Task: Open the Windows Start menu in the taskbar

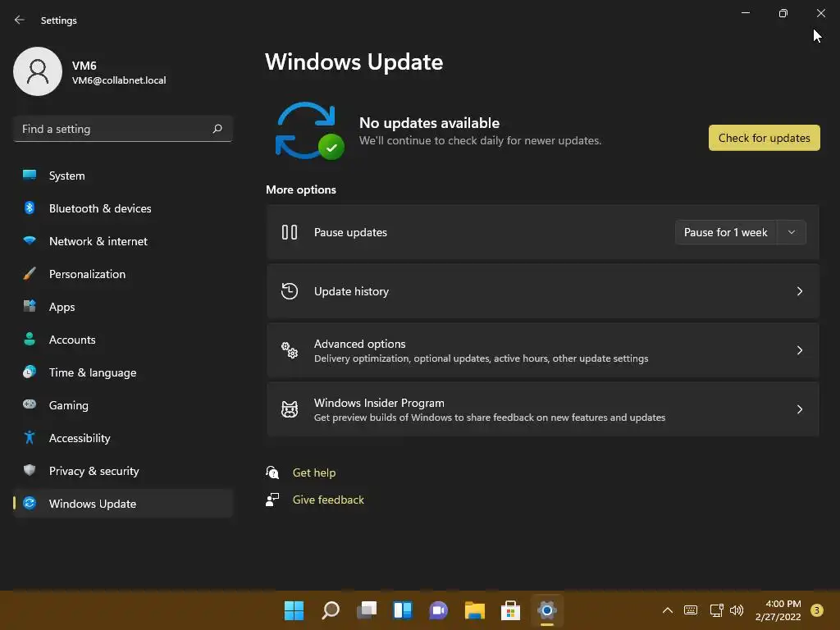Action: 294,610
